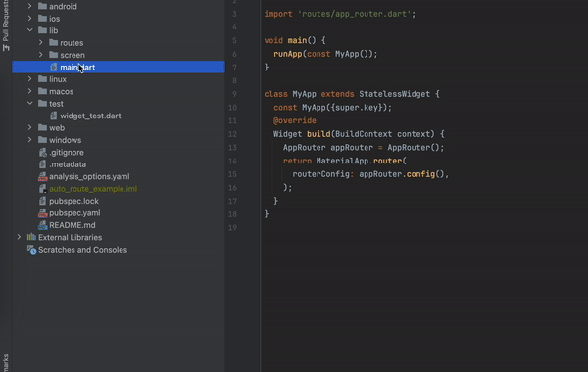
Task: Click the .metadata file icon
Action: pos(43,164)
